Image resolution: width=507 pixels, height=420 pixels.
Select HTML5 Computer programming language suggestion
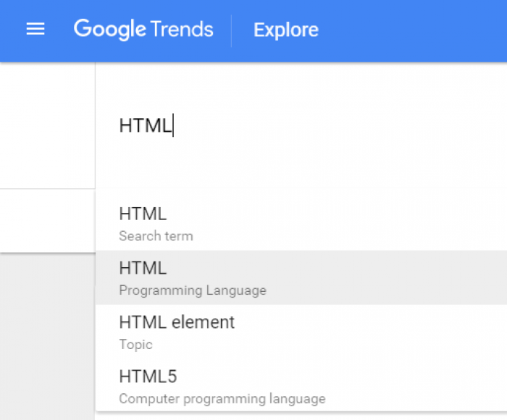pos(301,386)
